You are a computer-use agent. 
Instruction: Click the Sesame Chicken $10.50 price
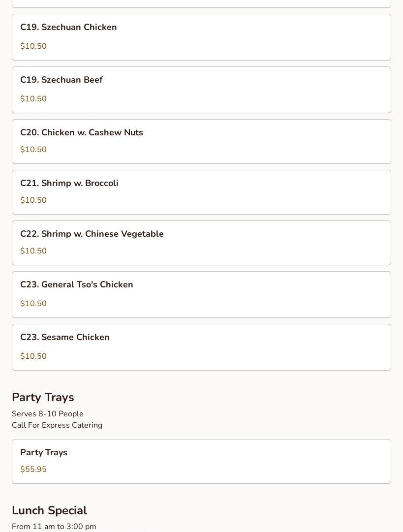pos(33,356)
